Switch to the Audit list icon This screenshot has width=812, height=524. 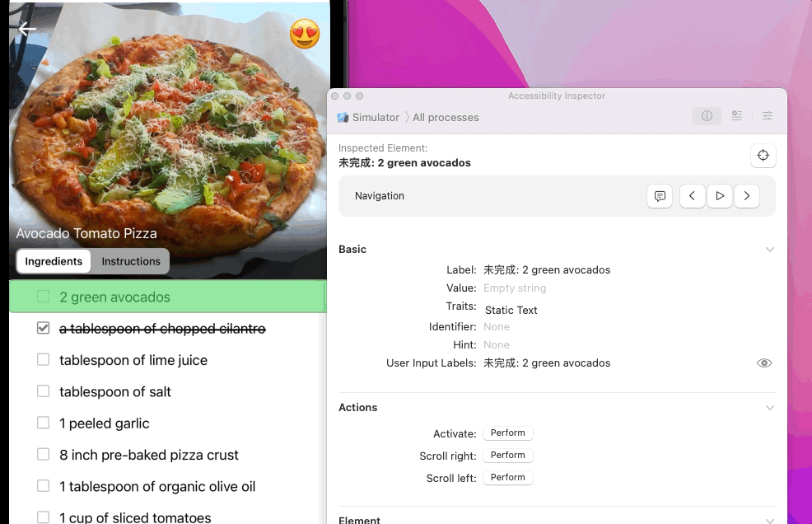[736, 116]
